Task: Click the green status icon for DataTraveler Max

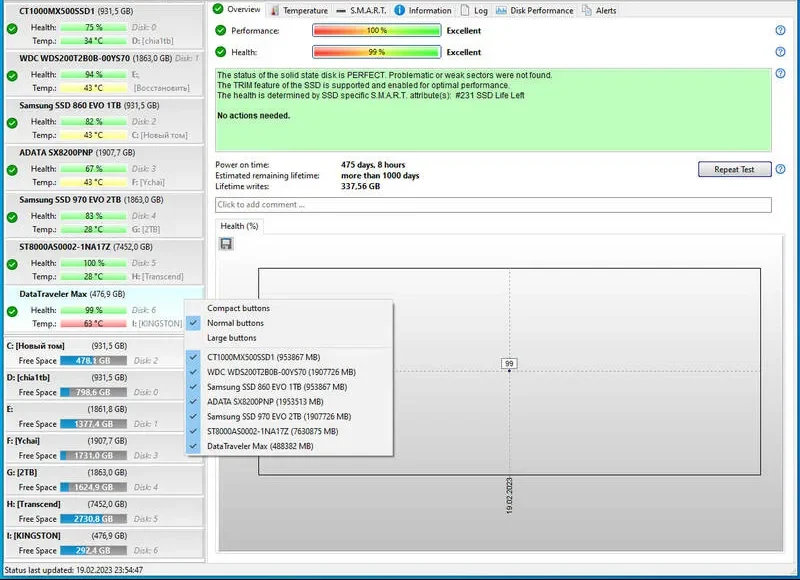Action: coord(12,310)
